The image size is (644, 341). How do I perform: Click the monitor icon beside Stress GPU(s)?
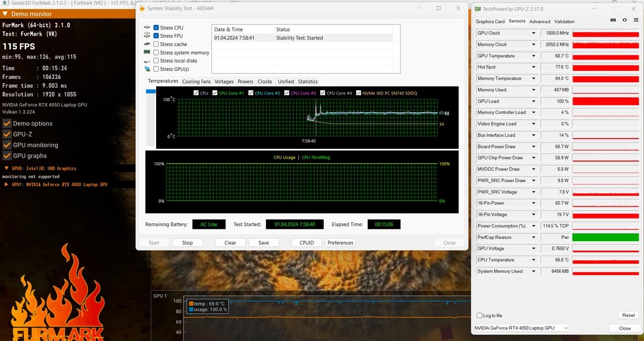(147, 69)
